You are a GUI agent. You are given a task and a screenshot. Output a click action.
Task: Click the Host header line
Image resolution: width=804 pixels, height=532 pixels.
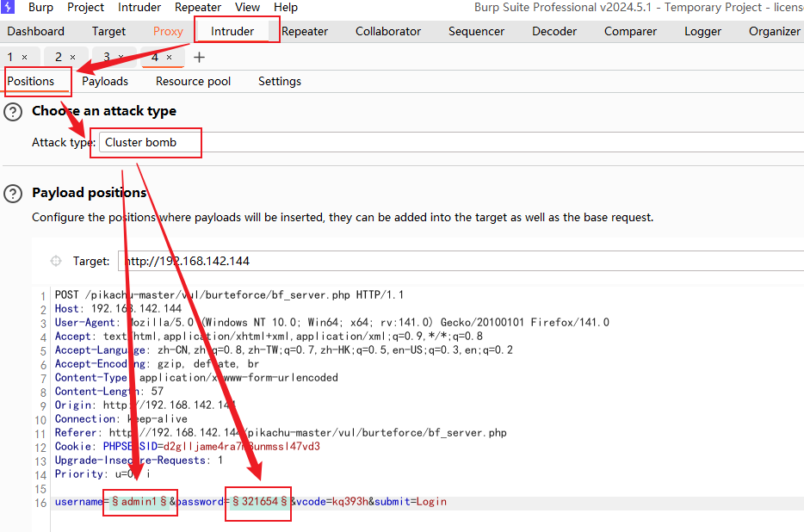coord(118,309)
